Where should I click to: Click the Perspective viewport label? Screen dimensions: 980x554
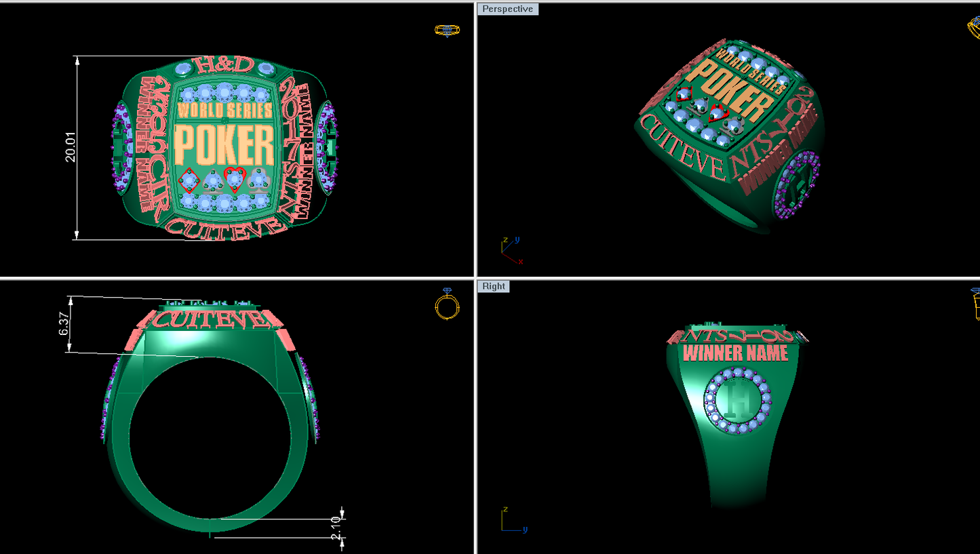point(508,9)
